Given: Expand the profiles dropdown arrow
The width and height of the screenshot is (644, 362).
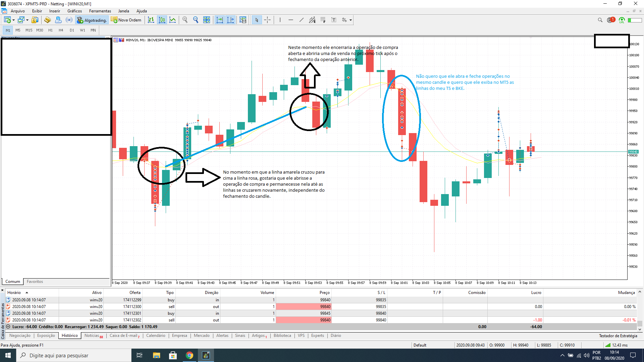Looking at the screenshot, I should (27, 20).
